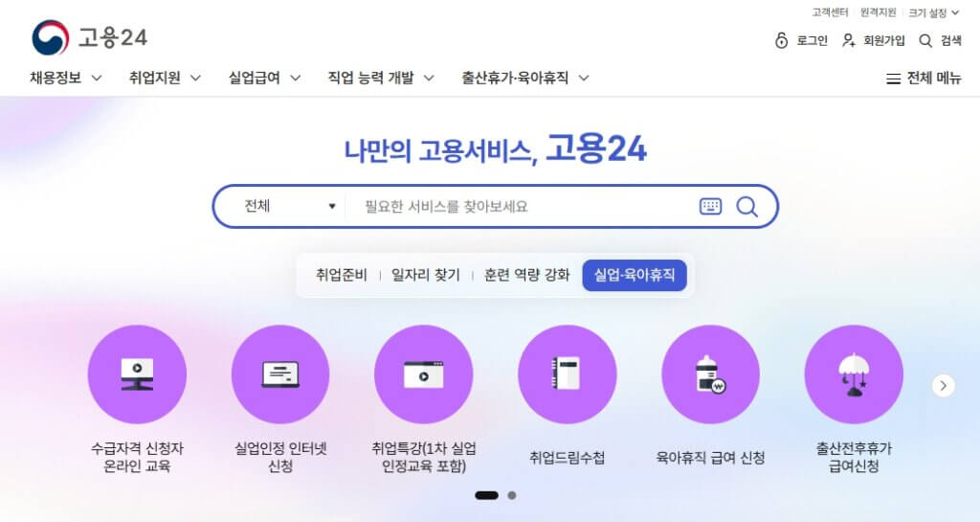Screen dimensions: 980x522
Task: Open 육아휴직 급여 신청 baby bottle icon
Action: coord(711,374)
